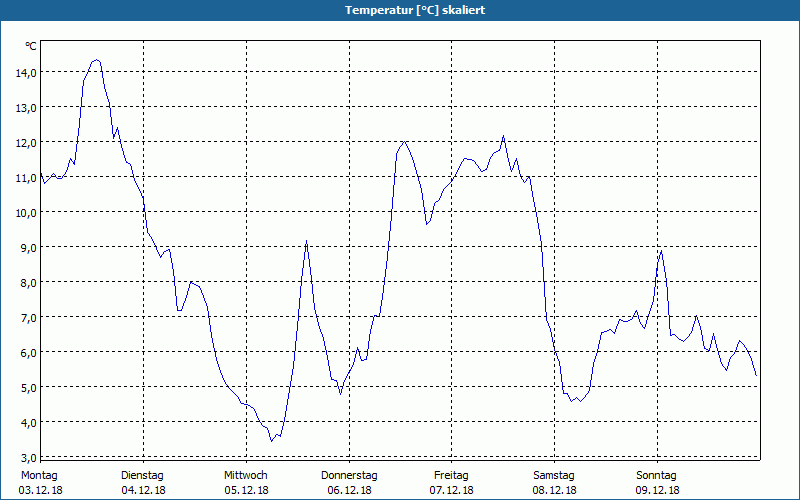Select the Dienstag day label
Viewport: 800px width, 500px height.
[x=142, y=476]
